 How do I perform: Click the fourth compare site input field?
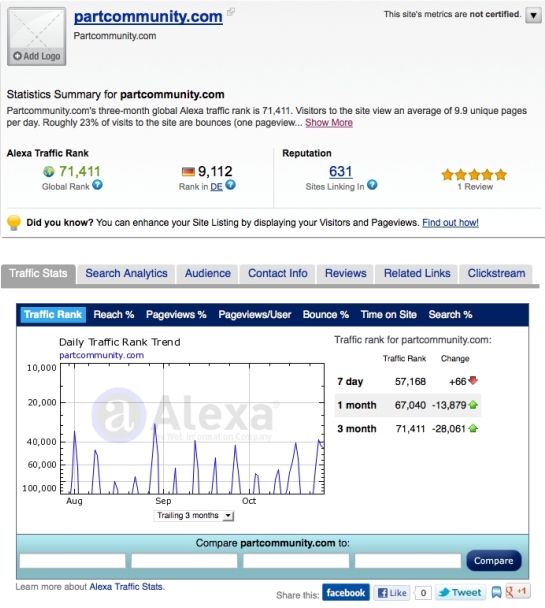(x=408, y=561)
